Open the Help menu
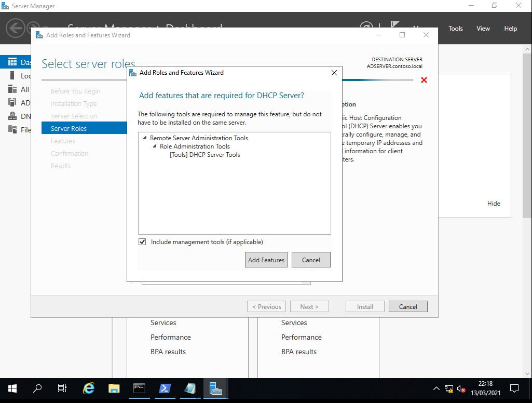532x403 pixels. tap(510, 29)
